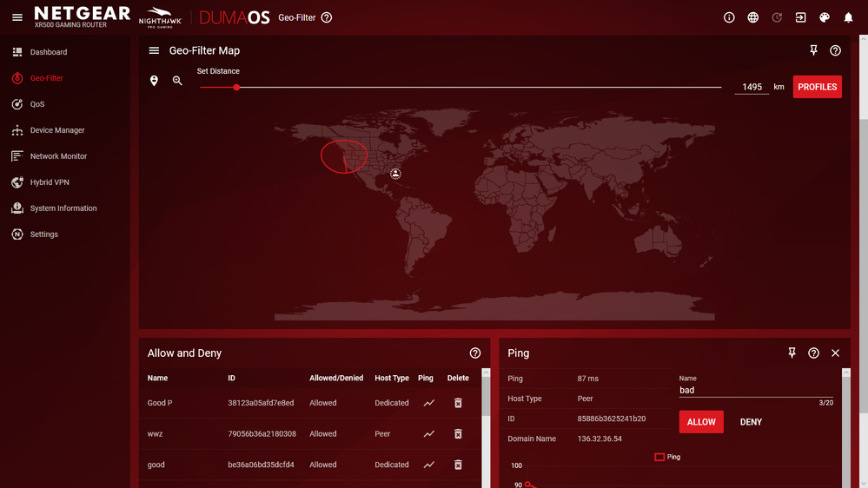
Task: Set home location pin on map
Action: click(x=154, y=81)
